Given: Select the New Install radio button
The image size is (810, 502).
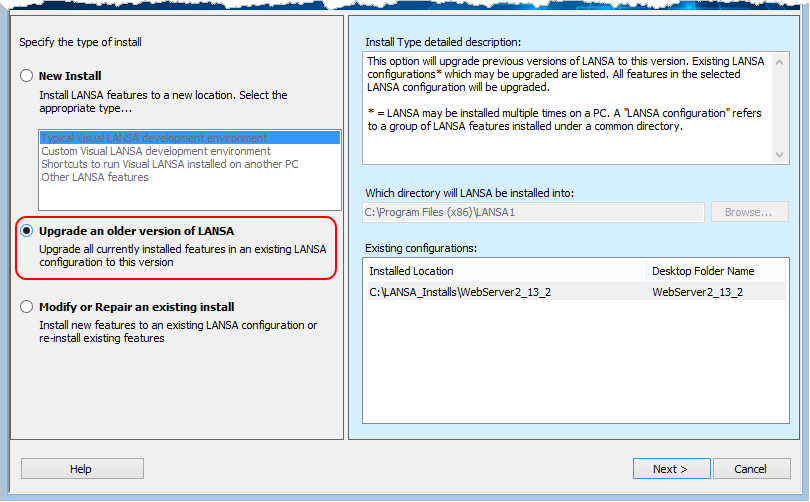Looking at the screenshot, I should 26,76.
